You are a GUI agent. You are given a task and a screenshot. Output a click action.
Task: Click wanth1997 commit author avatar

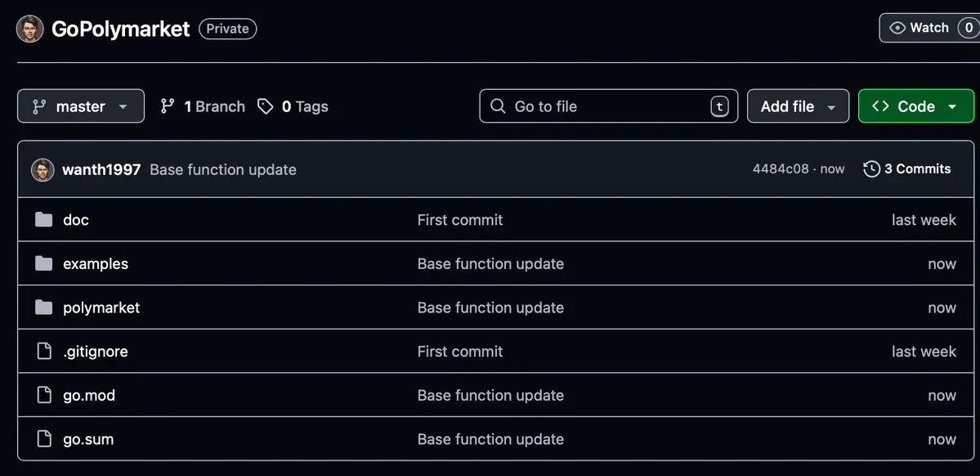point(43,169)
